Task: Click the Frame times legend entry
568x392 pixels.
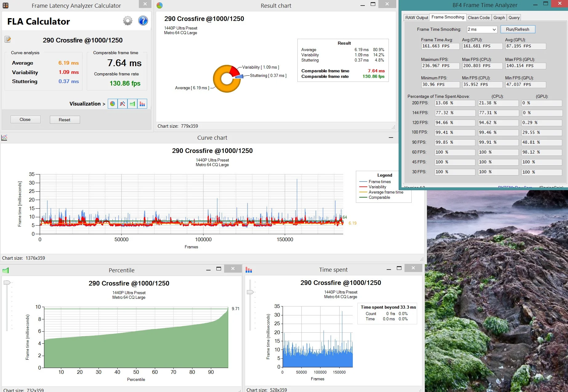Action: tap(375, 182)
